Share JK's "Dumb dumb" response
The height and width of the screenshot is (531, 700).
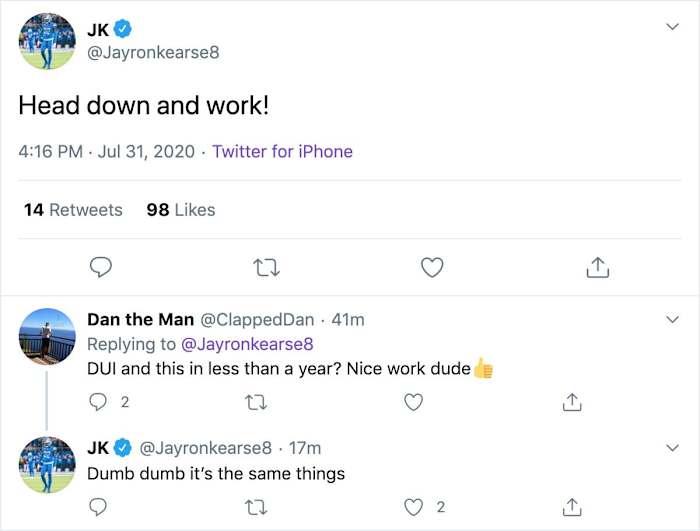572,507
